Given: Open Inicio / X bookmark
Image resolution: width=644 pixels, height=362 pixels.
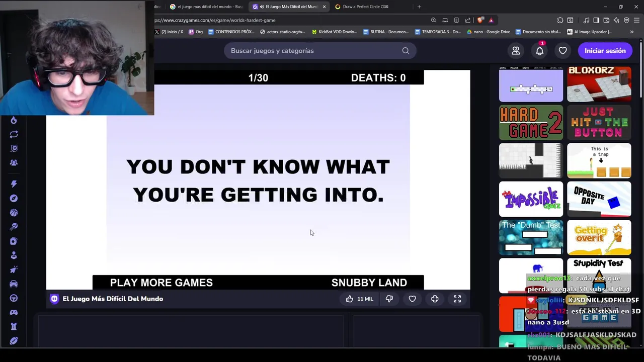Looking at the screenshot, I should click(x=169, y=32).
